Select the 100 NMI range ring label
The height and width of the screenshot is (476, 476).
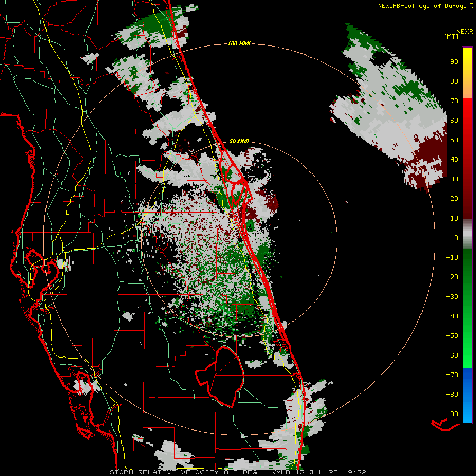[239, 43]
